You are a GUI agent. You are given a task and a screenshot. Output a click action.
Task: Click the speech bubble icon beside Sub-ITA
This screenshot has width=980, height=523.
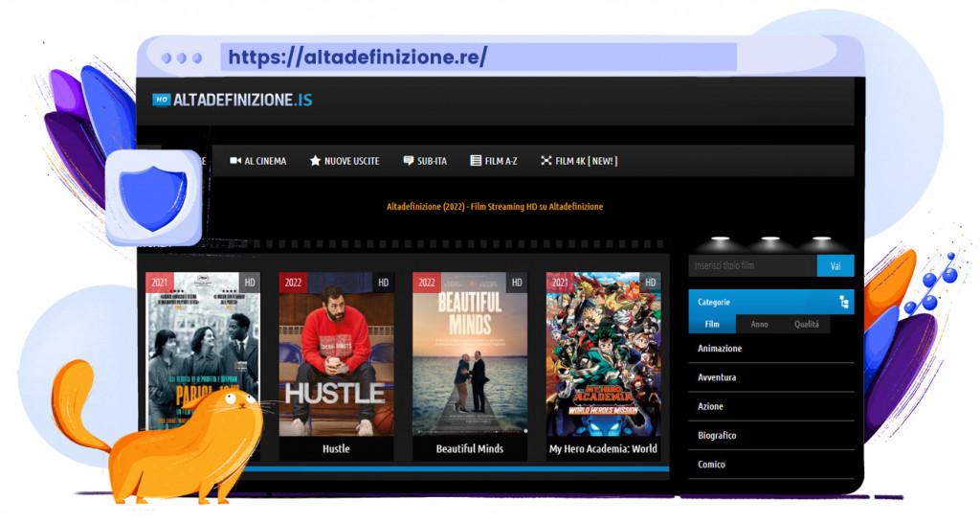[408, 161]
